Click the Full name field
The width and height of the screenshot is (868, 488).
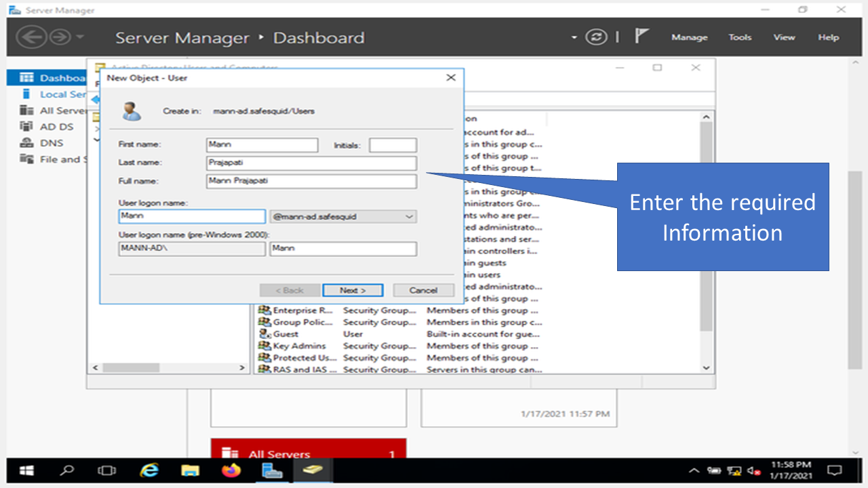(x=311, y=181)
